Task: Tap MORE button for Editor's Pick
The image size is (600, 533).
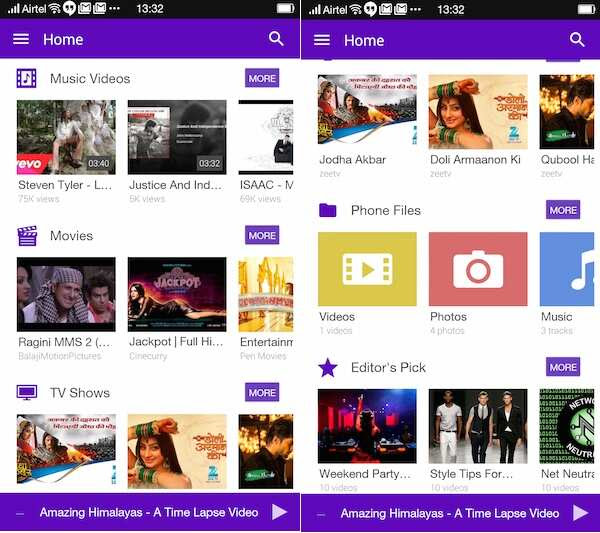Action: coord(563,367)
